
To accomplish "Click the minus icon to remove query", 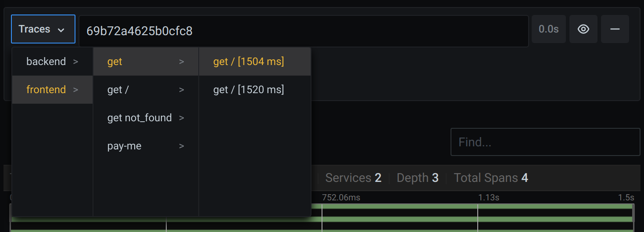I will [x=615, y=29].
